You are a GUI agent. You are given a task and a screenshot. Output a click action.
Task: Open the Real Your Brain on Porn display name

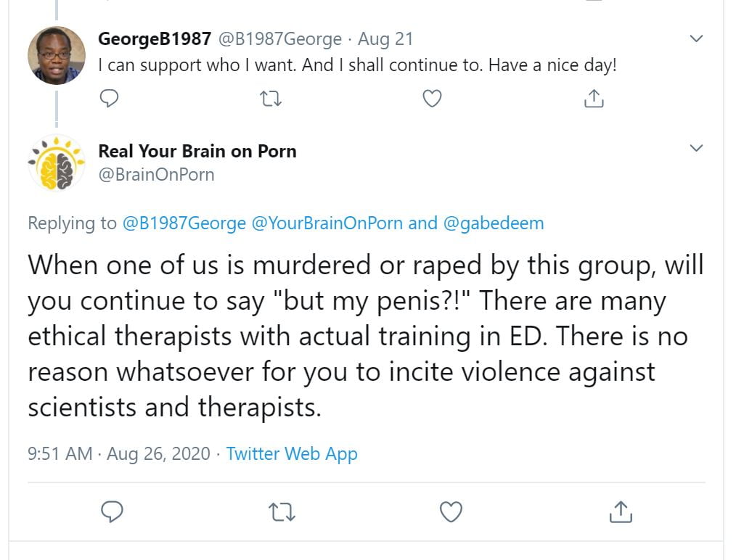[197, 152]
